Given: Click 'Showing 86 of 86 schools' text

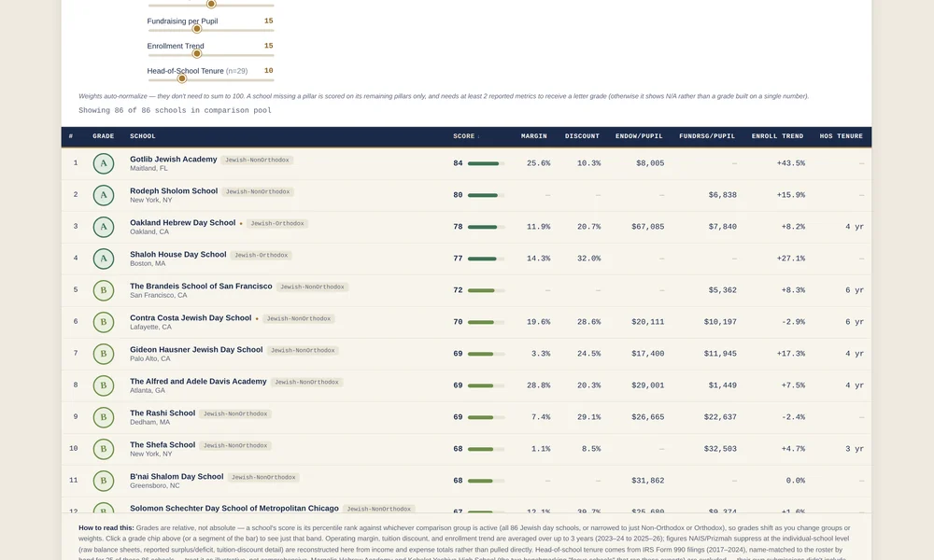Looking at the screenshot, I should point(176,110).
